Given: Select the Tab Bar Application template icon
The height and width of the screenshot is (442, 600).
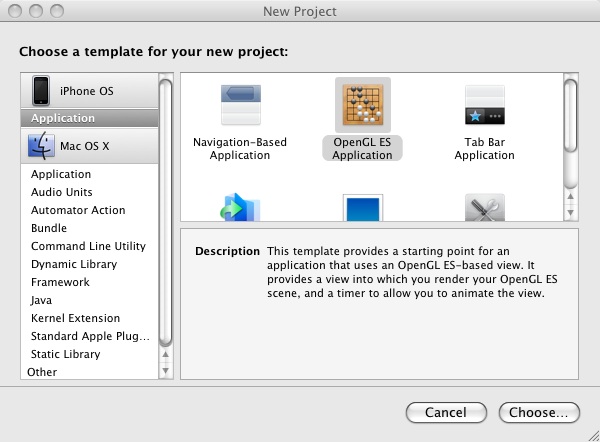Looking at the screenshot, I should tap(485, 105).
